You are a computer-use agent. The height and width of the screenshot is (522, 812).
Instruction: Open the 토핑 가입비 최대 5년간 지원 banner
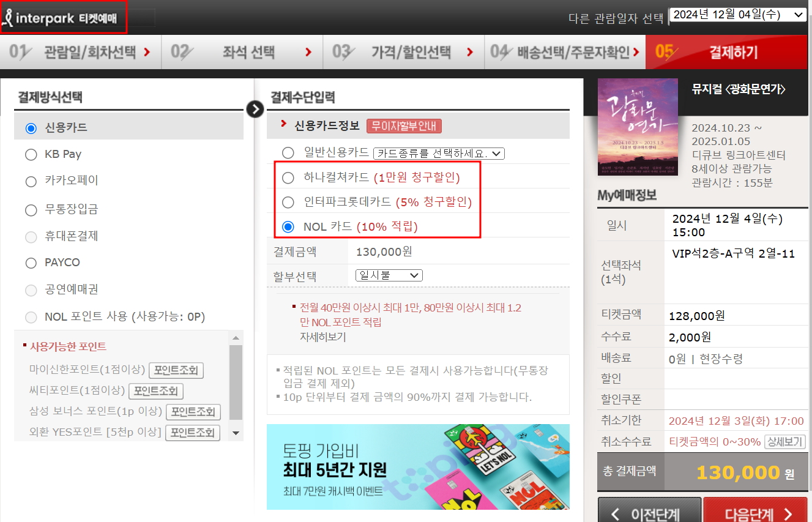(x=418, y=467)
